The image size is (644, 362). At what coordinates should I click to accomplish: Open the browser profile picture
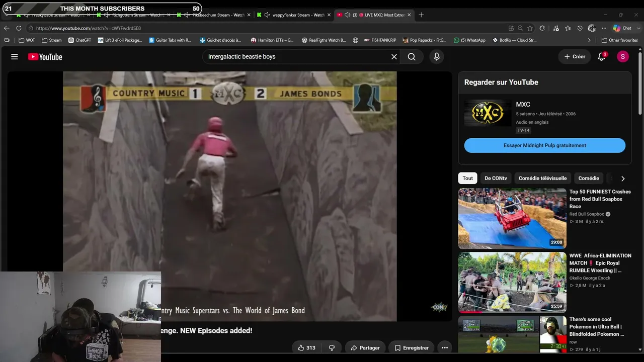592,28
